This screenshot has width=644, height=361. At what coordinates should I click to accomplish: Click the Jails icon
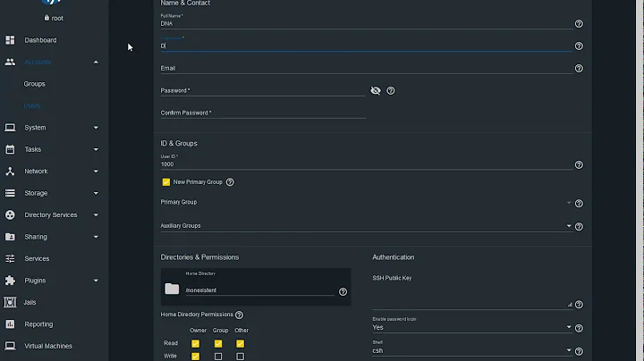pyautogui.click(x=10, y=302)
